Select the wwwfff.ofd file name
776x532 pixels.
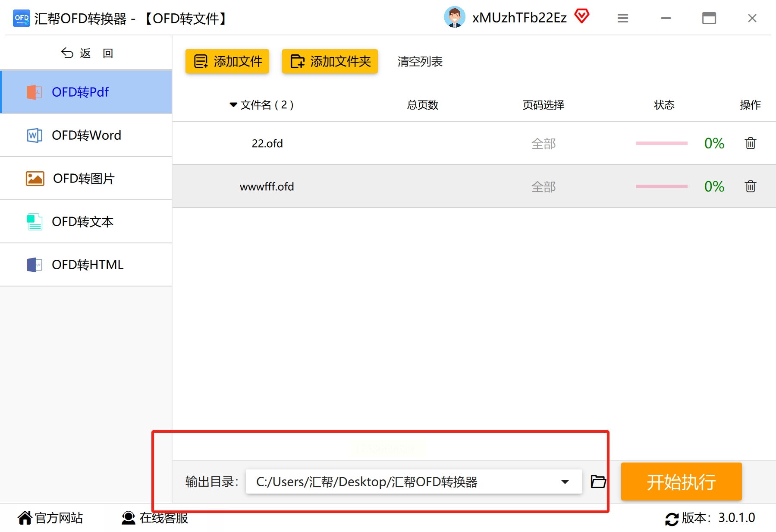click(x=267, y=186)
